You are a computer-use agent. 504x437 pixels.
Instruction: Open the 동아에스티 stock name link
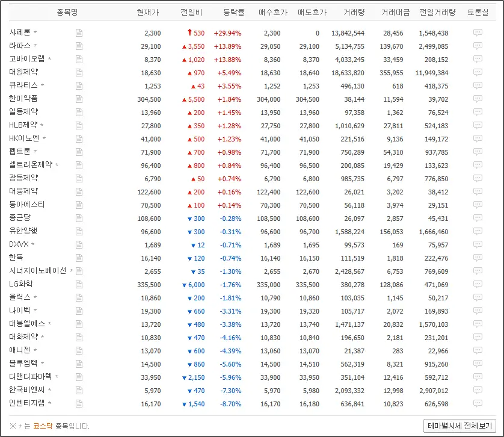pos(26,204)
